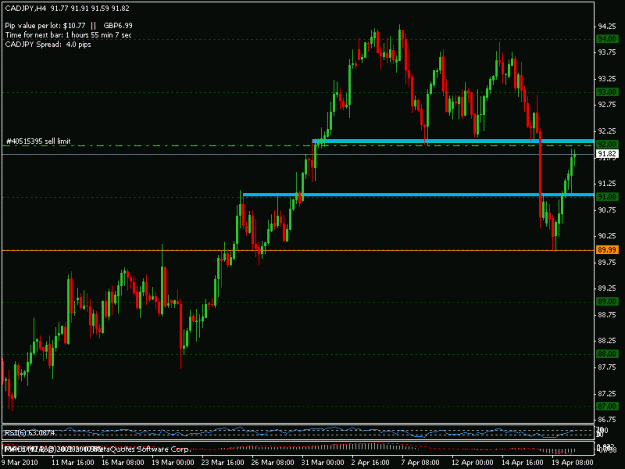625x469 pixels.
Task: Click the '23 Mar 16:00' time label
Action: point(222,462)
